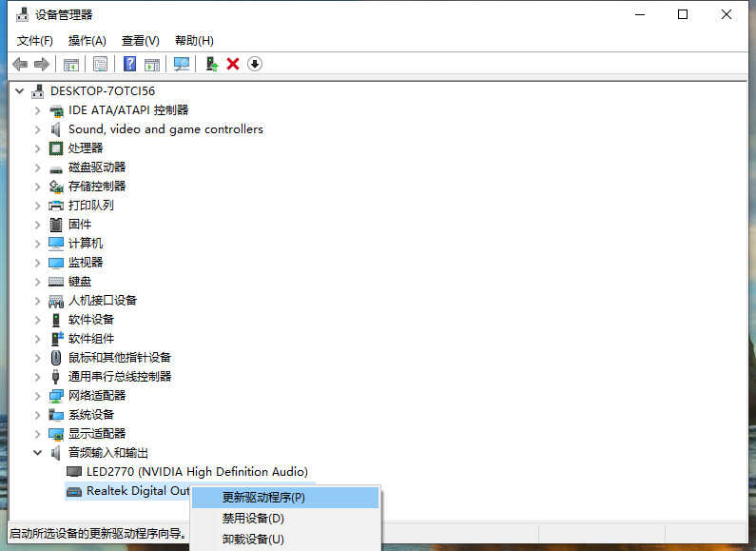Open the 查看(V) menu

(x=140, y=41)
